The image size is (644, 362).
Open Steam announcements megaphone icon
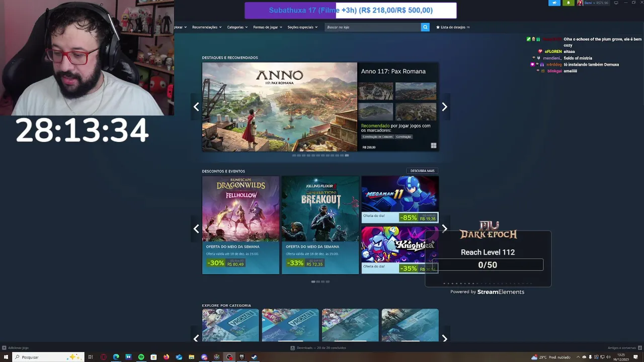point(554,3)
